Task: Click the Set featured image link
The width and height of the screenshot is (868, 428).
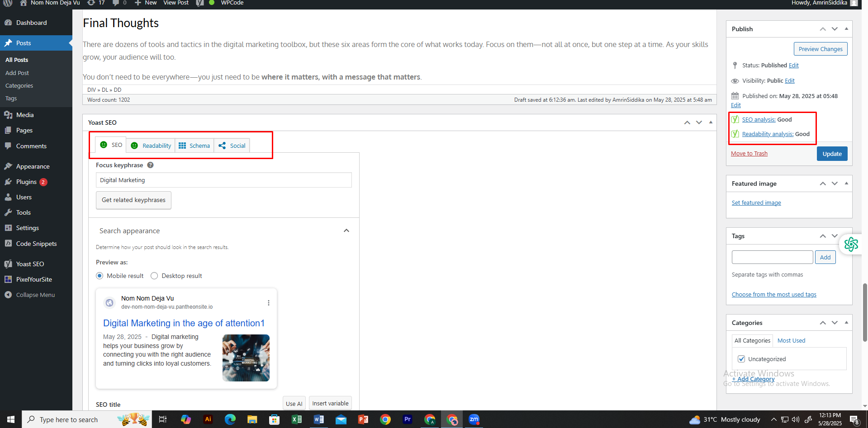Action: point(756,203)
